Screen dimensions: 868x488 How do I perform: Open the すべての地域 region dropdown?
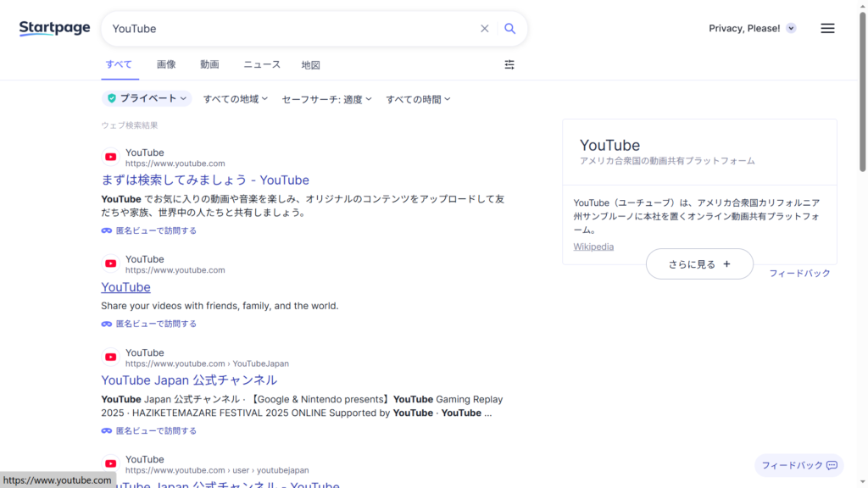[235, 99]
